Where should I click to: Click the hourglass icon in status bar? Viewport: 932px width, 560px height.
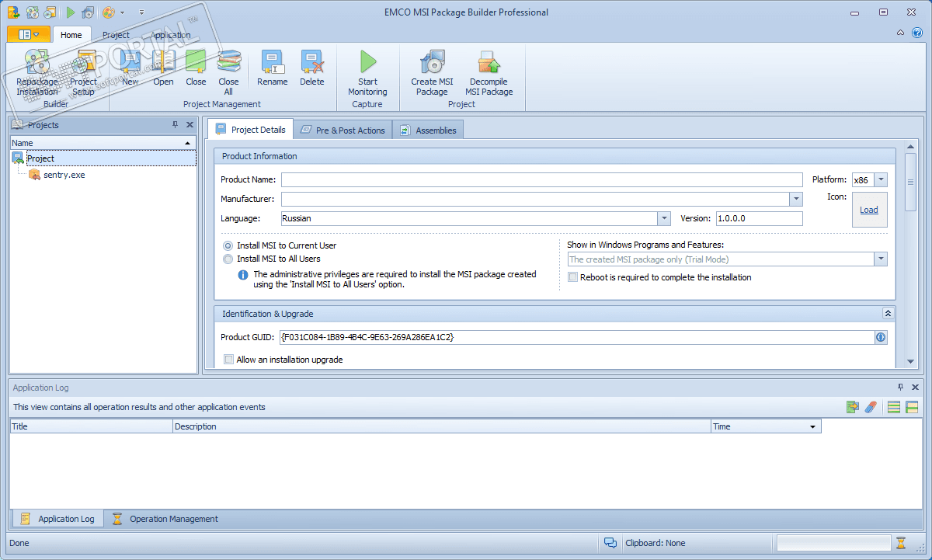(x=901, y=543)
